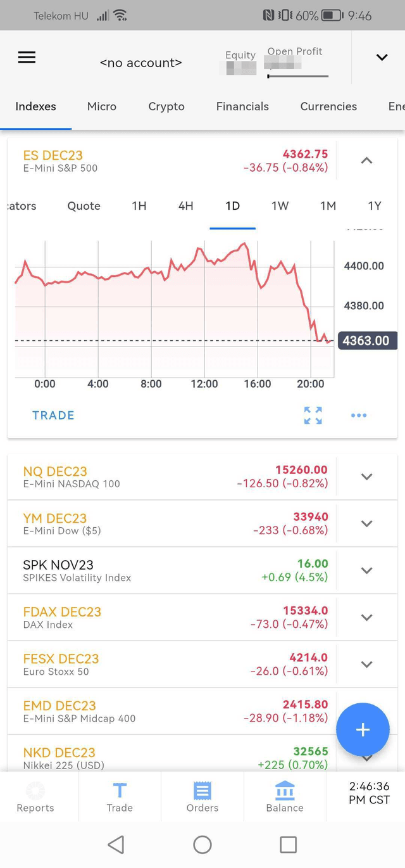The width and height of the screenshot is (405, 868).
Task: Open the Quote view for ES
Action: pos(84,206)
